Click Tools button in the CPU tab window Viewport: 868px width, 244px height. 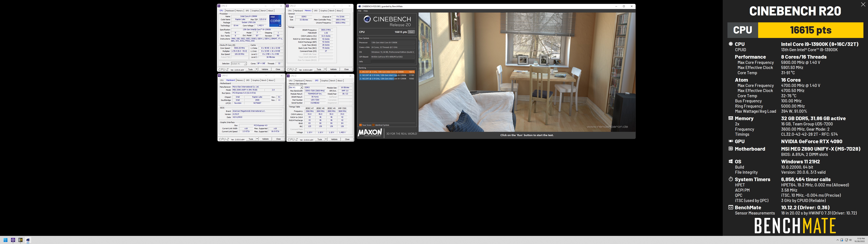(x=250, y=69)
